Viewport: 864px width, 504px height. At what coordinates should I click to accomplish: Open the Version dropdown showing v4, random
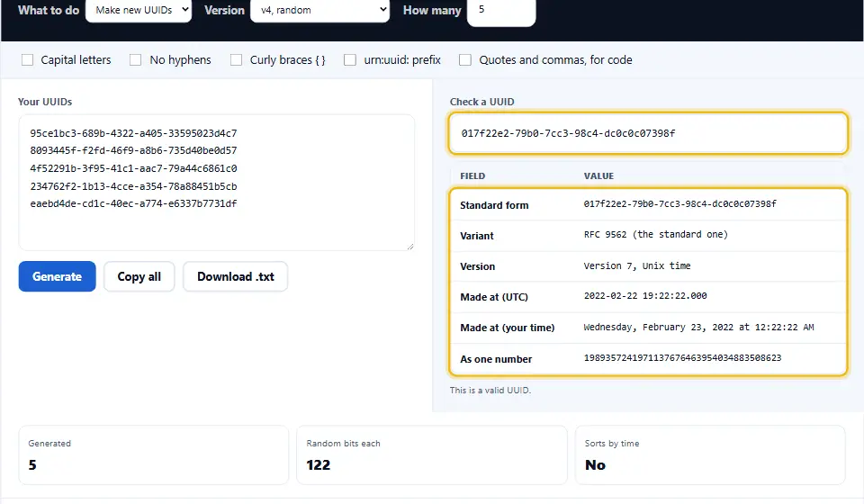pyautogui.click(x=319, y=10)
